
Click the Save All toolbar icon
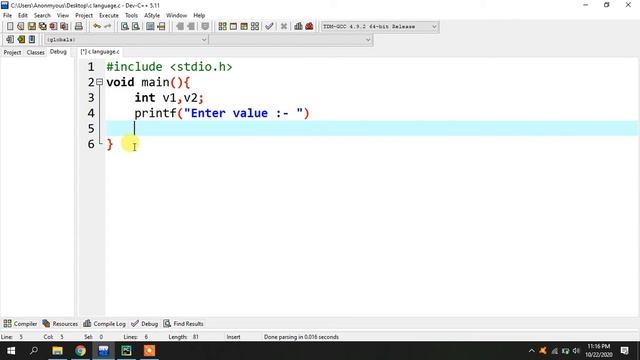click(42, 27)
